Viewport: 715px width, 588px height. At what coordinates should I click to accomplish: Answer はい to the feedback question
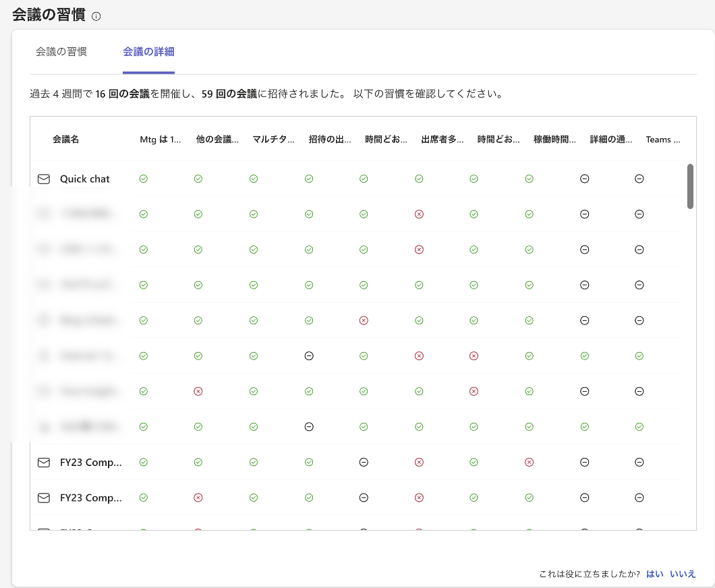point(655,574)
